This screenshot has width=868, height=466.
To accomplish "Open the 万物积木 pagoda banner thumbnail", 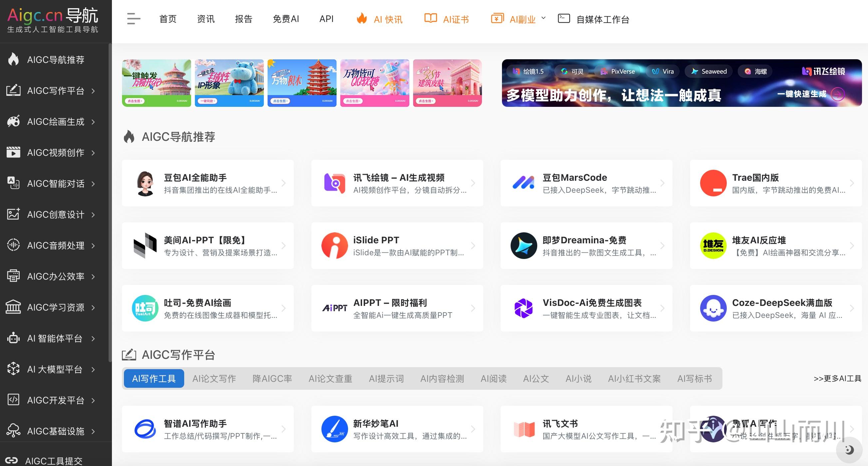I will coord(302,83).
